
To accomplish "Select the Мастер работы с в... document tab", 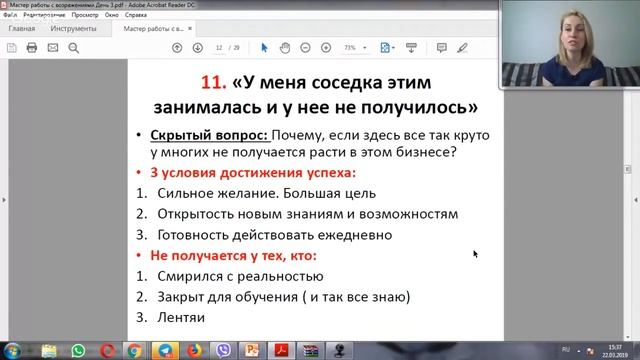I will (153, 29).
